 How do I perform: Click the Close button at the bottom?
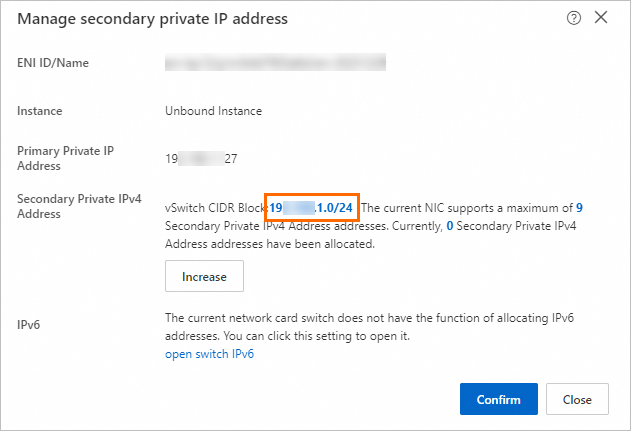pos(577,399)
